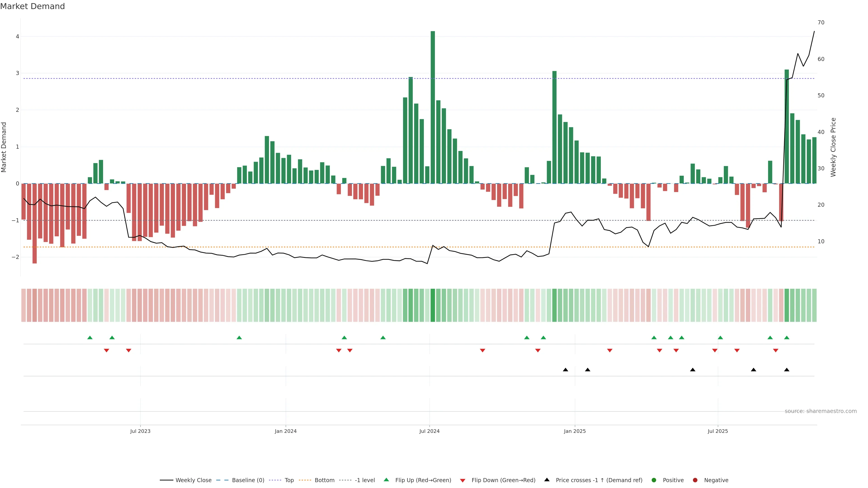Toggle the Top legend entry
This screenshot has width=868, height=488.
point(289,480)
